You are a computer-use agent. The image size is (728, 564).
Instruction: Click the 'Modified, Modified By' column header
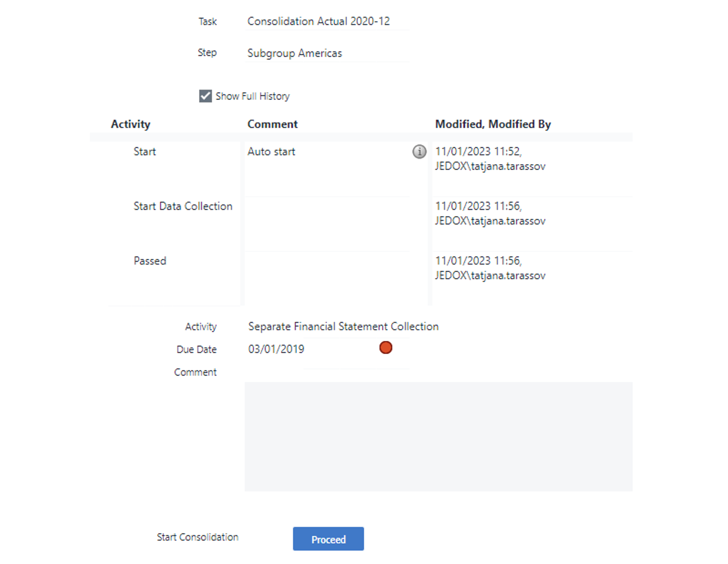[493, 124]
